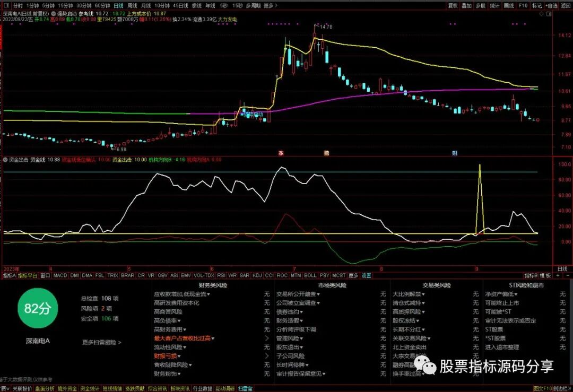Select 扫雷宝 tab in the bottom bar

245,389
